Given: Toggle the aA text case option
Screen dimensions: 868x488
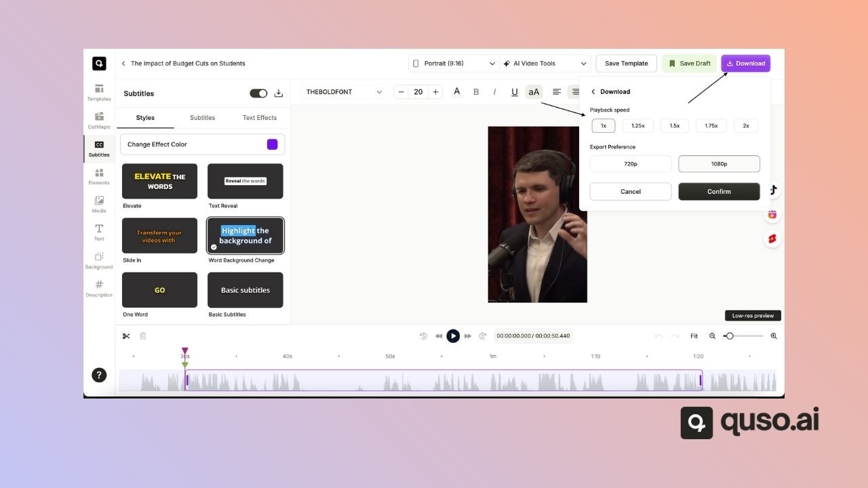Looking at the screenshot, I should coord(534,92).
